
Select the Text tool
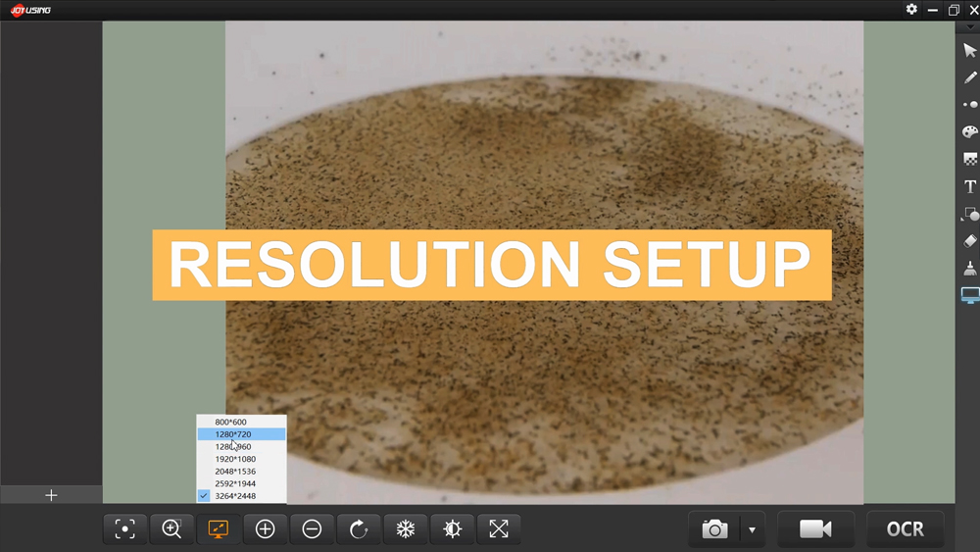click(x=970, y=186)
